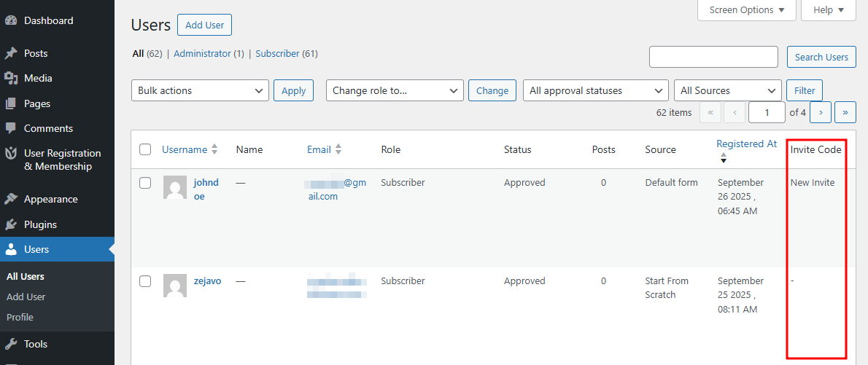Click the Search Users button
The width and height of the screenshot is (868, 365).
point(821,57)
